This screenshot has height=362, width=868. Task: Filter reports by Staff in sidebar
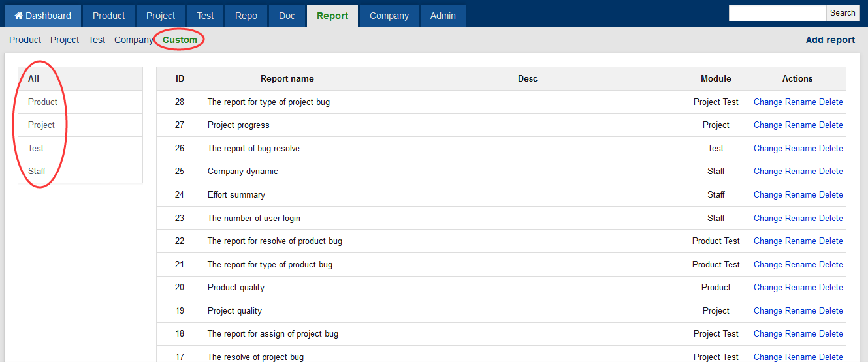point(37,171)
